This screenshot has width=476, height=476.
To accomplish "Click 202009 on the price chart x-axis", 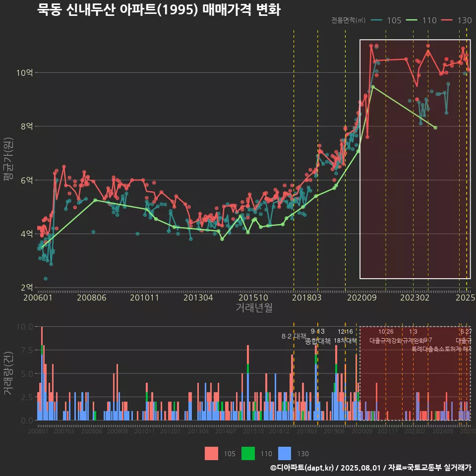I will (362, 297).
